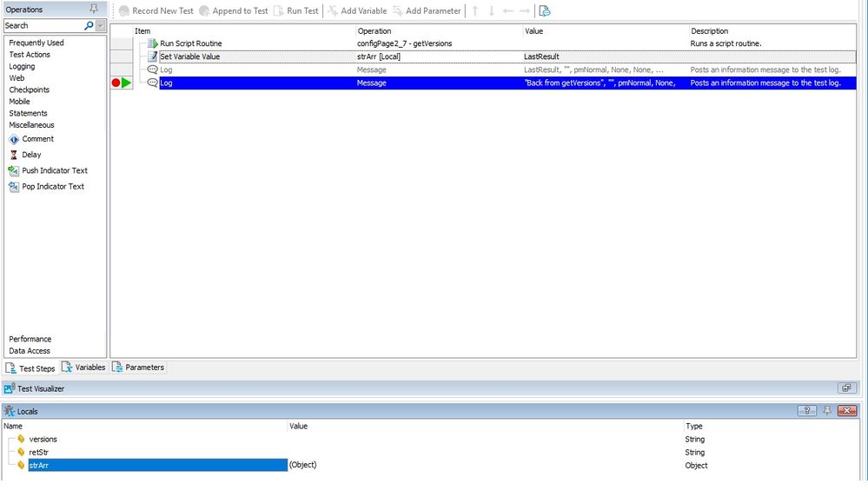Toggle the red breakpoint on Log row
868x497 pixels.
116,83
